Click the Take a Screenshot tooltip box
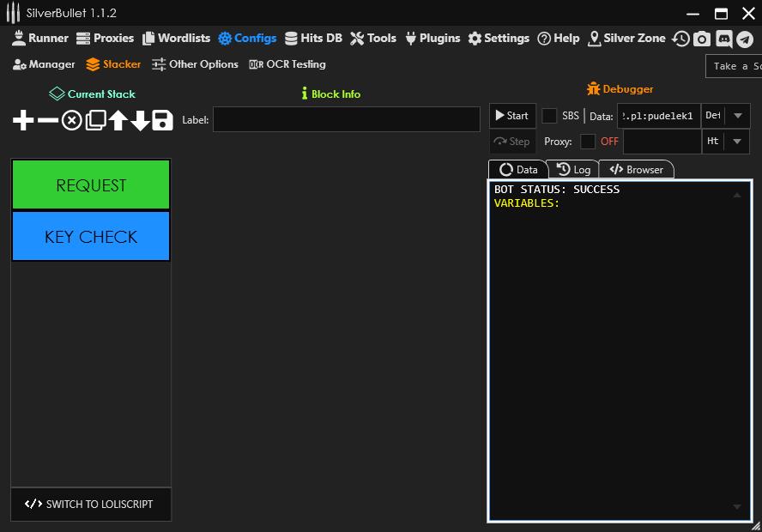The image size is (762, 532). [734, 66]
